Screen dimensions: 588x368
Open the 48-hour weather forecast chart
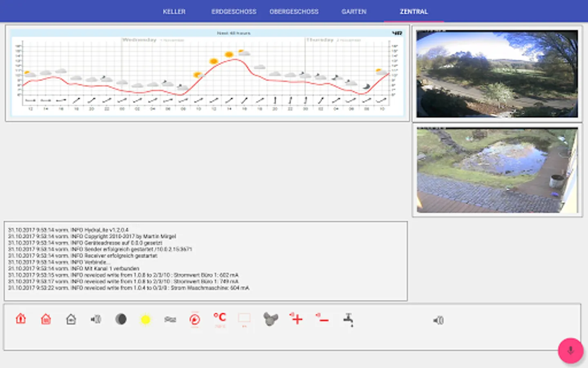207,73
